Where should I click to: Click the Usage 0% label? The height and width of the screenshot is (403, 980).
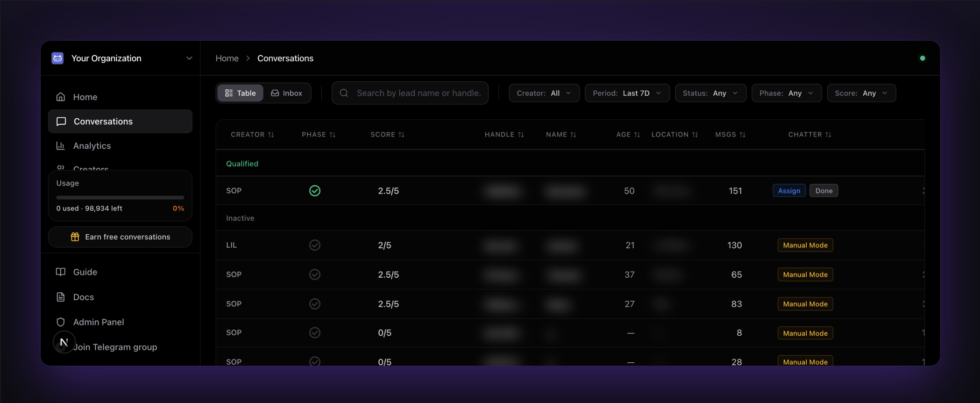(x=178, y=209)
